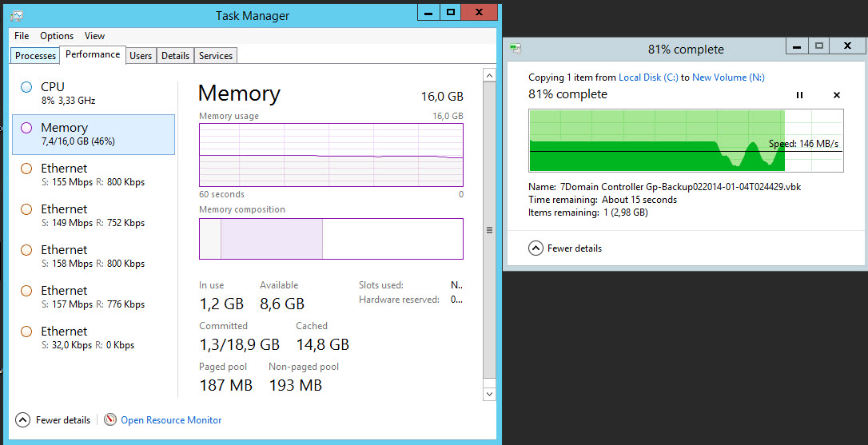Click the Time remaining About 15 seconds text
This screenshot has height=445, width=868.
(603, 200)
